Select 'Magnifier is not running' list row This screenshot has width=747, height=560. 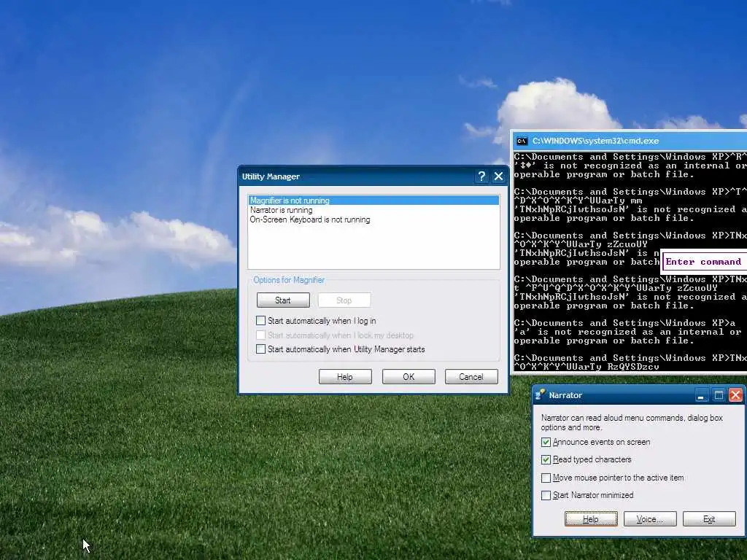click(373, 201)
